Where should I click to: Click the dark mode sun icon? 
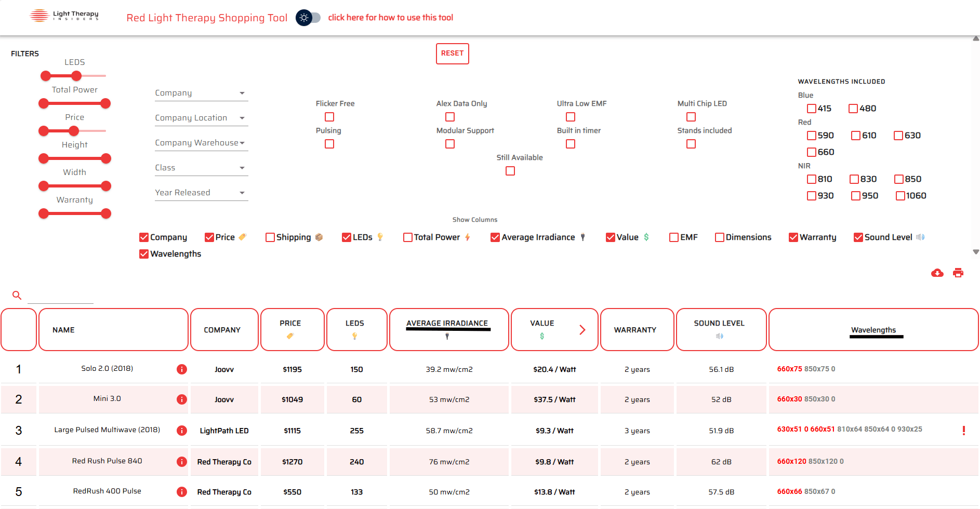tap(304, 18)
